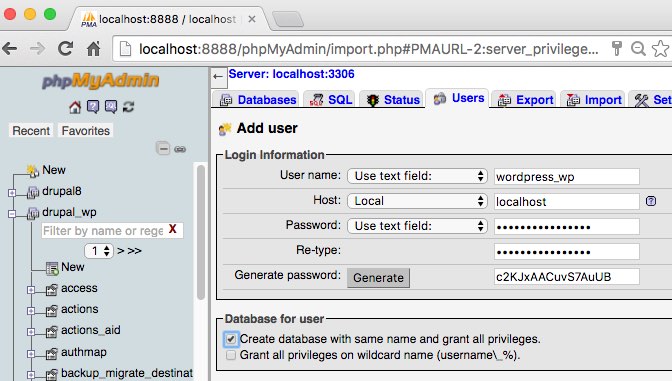Reload navigation panel with green refresh icon
This screenshot has width=672, height=381.
[129, 106]
